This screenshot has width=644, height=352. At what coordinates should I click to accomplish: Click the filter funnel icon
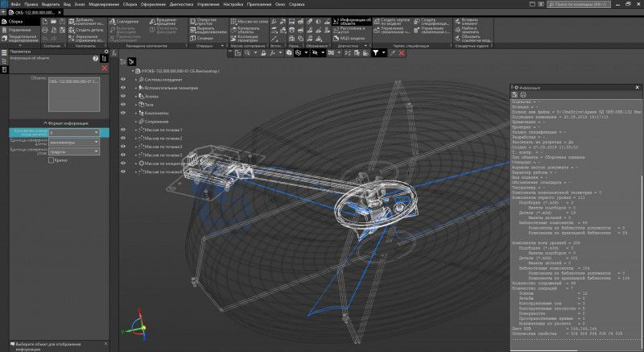(x=375, y=53)
